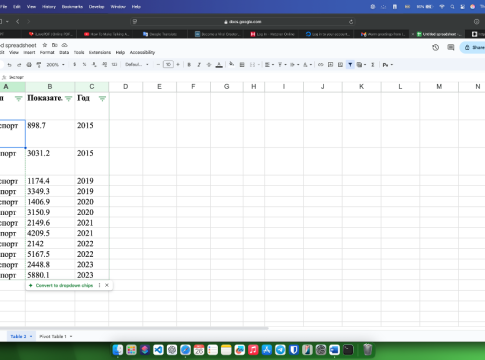Open filter dropdown on Год column

[x=102, y=98]
